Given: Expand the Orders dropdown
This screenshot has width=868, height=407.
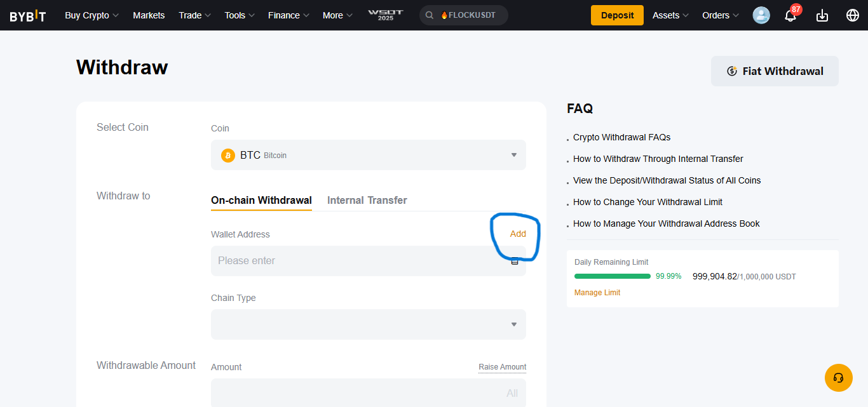Looking at the screenshot, I should pos(721,15).
